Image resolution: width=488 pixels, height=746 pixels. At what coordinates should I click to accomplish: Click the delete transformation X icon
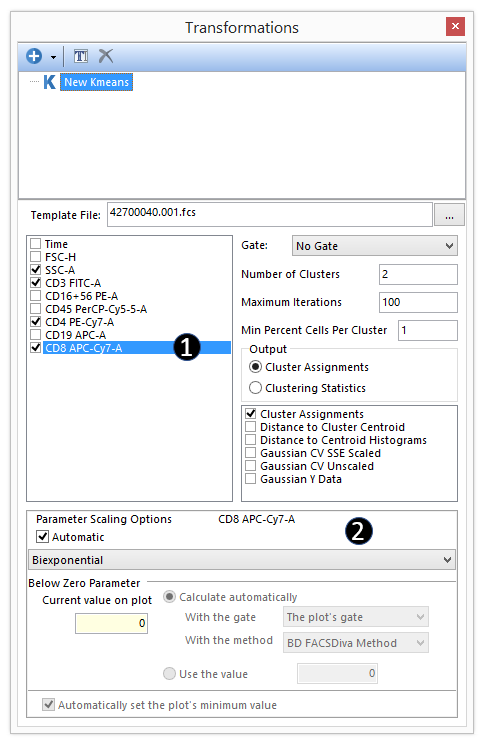click(106, 56)
